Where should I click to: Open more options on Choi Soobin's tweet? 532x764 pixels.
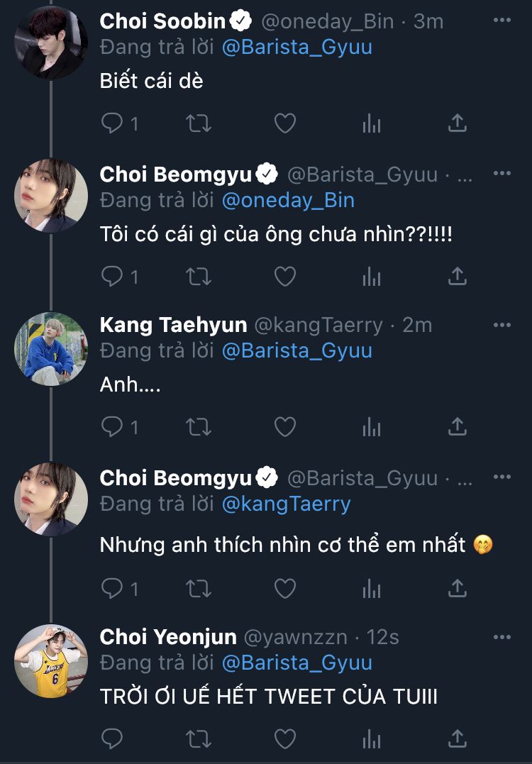coord(501,21)
